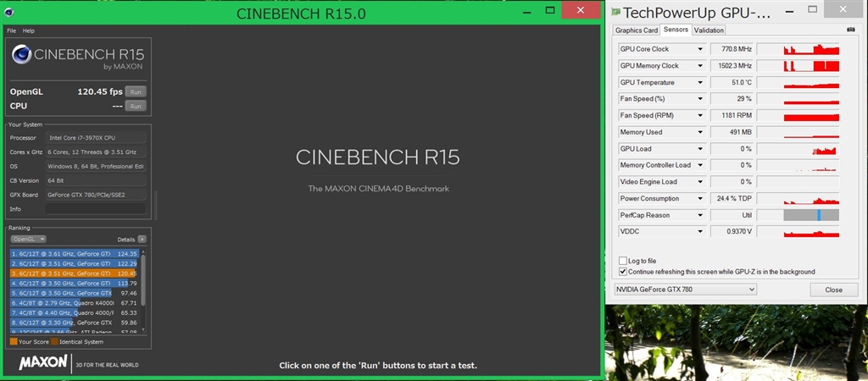Select ranking entry scoring 122.29
This screenshot has width=868, height=381.
point(75,263)
